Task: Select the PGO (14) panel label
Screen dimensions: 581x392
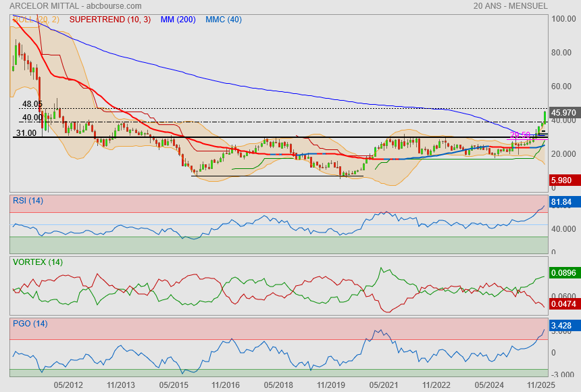Action: pyautogui.click(x=30, y=324)
